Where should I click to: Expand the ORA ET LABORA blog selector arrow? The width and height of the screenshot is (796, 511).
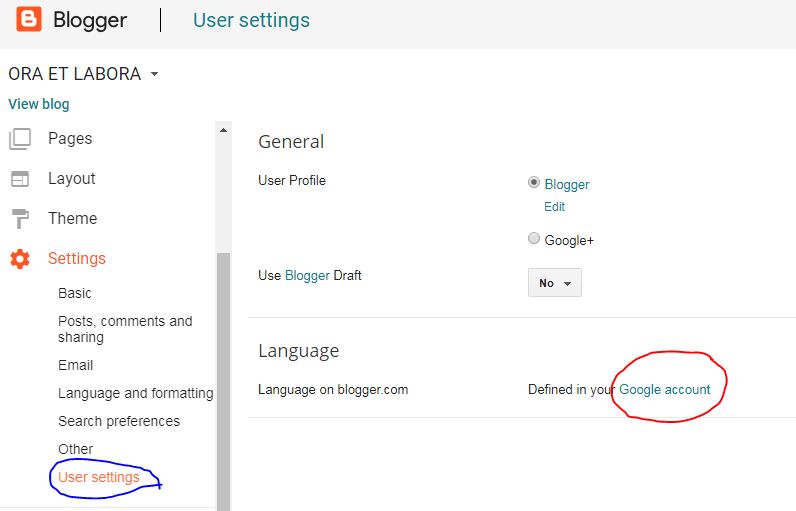(154, 74)
